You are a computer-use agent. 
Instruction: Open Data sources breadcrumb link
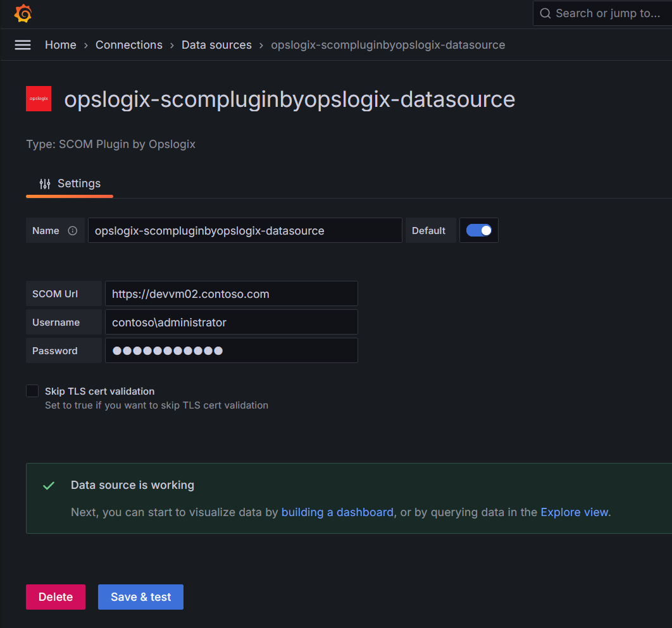pos(216,45)
